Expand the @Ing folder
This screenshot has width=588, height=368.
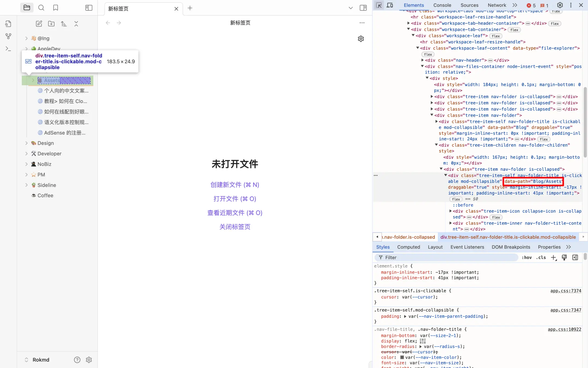pyautogui.click(x=26, y=38)
